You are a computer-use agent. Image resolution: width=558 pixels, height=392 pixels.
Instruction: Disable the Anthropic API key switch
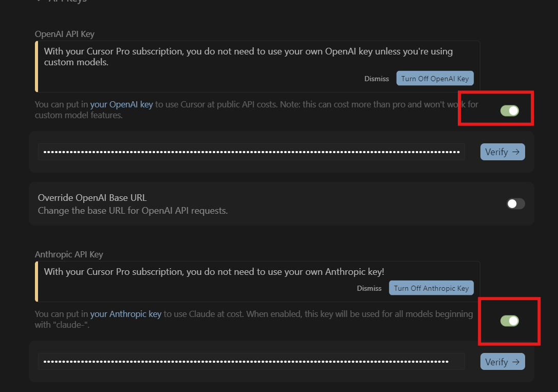(x=510, y=321)
